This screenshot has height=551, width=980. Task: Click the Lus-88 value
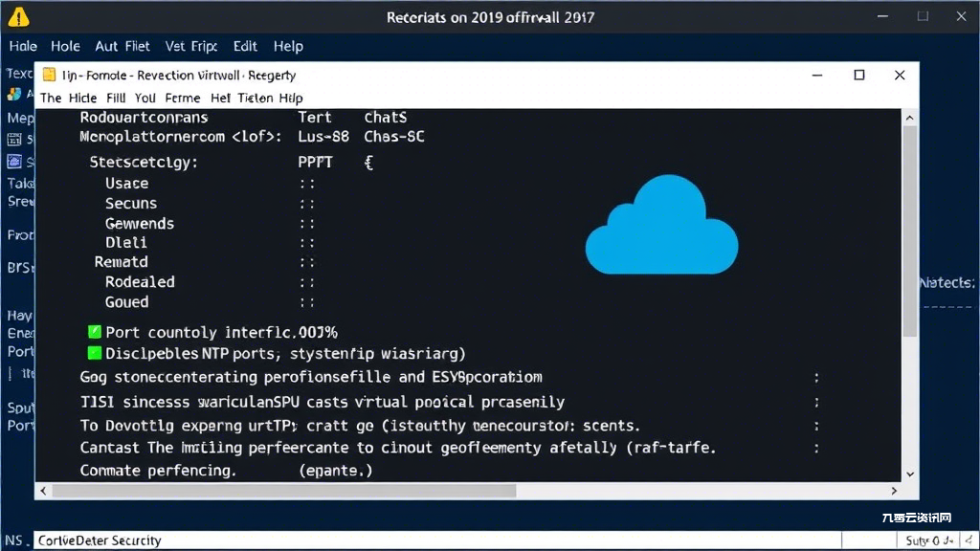coord(323,137)
